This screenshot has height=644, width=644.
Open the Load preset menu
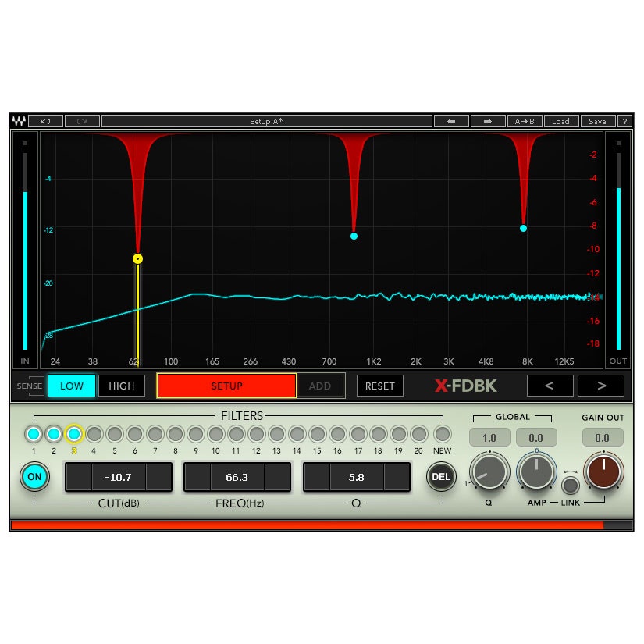tap(561, 121)
